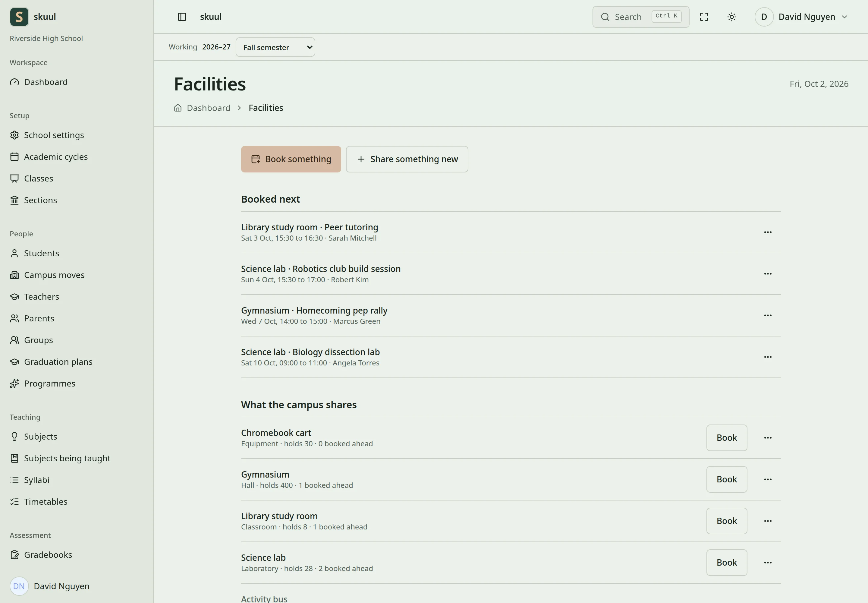Click the Timetables checklist icon
Image resolution: width=868 pixels, height=603 pixels.
(14, 502)
